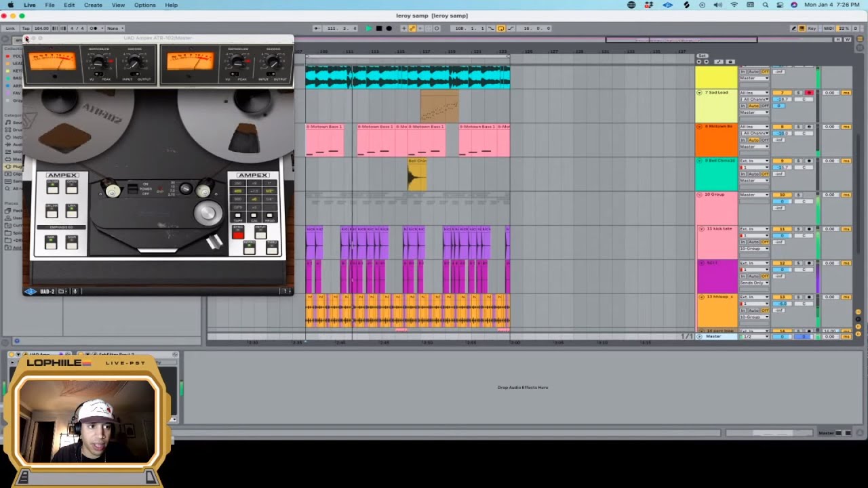Click the transport Record button
This screenshot has height=488, width=868.
click(x=389, y=28)
